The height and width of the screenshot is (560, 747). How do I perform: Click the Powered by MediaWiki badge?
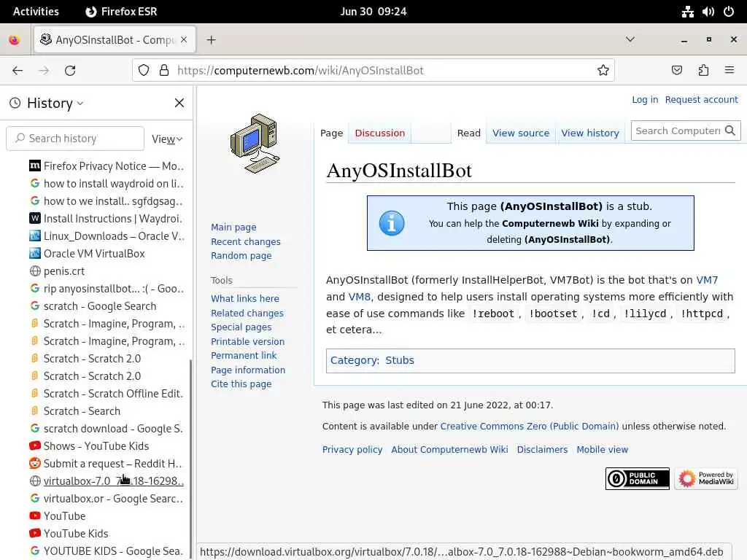706,478
